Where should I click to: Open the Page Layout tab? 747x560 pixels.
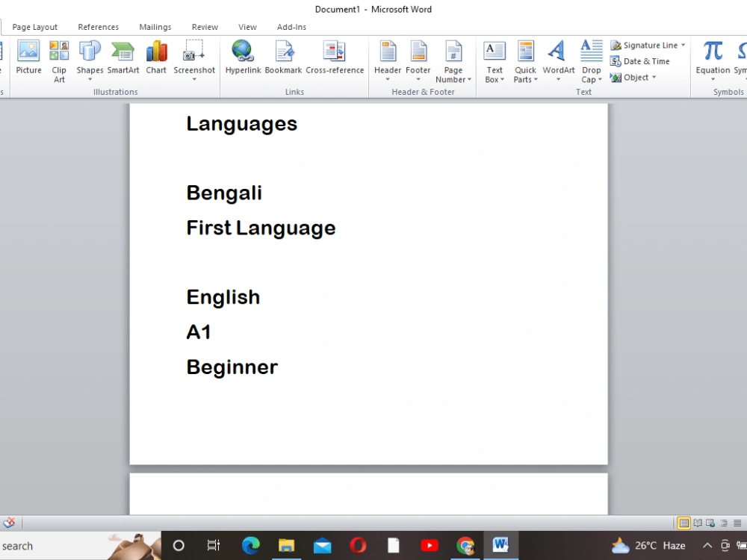(x=35, y=27)
